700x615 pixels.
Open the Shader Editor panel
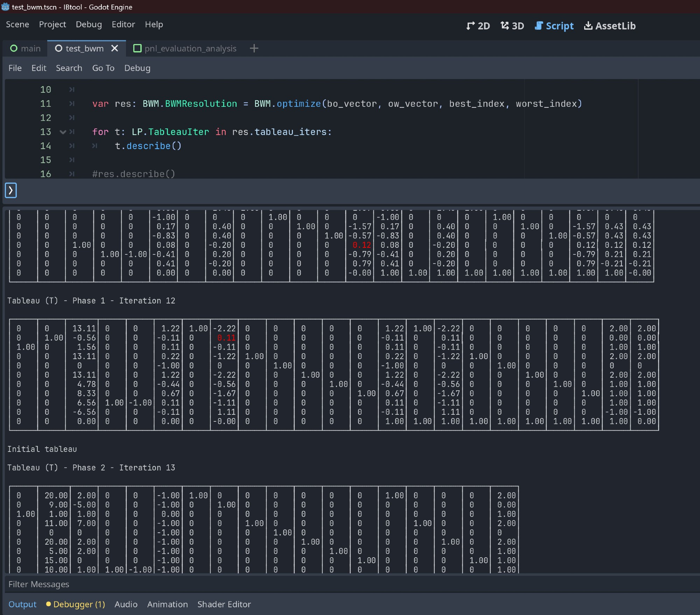coord(224,604)
